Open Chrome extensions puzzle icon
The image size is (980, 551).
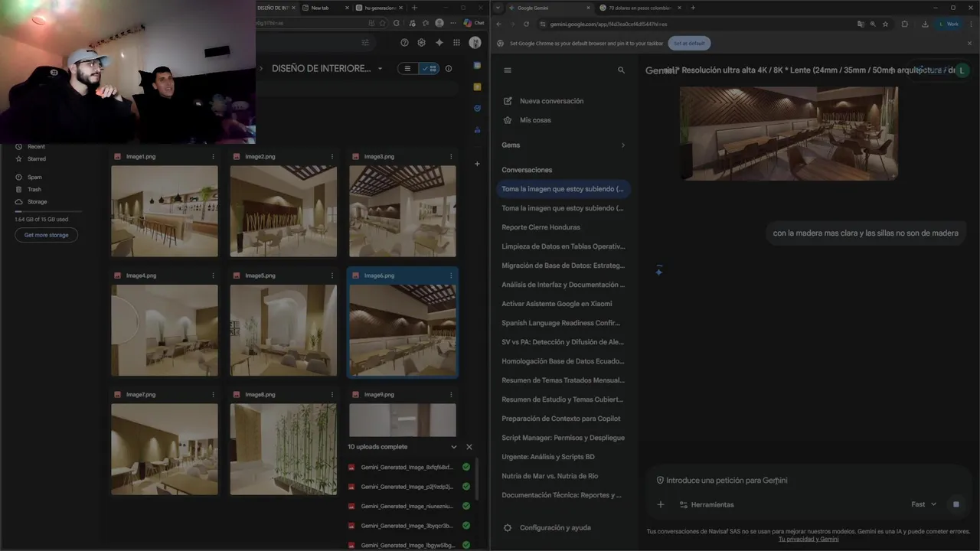(904, 24)
